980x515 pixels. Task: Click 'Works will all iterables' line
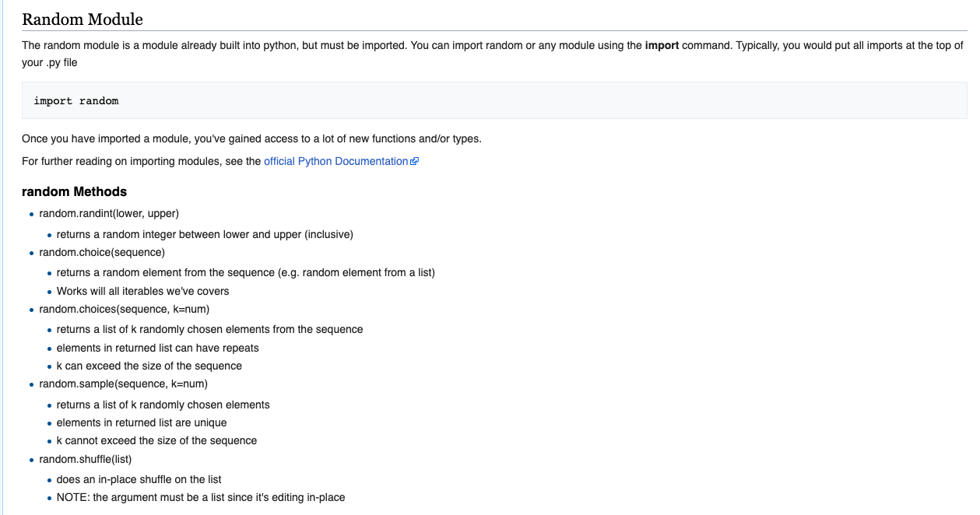pyautogui.click(x=143, y=291)
